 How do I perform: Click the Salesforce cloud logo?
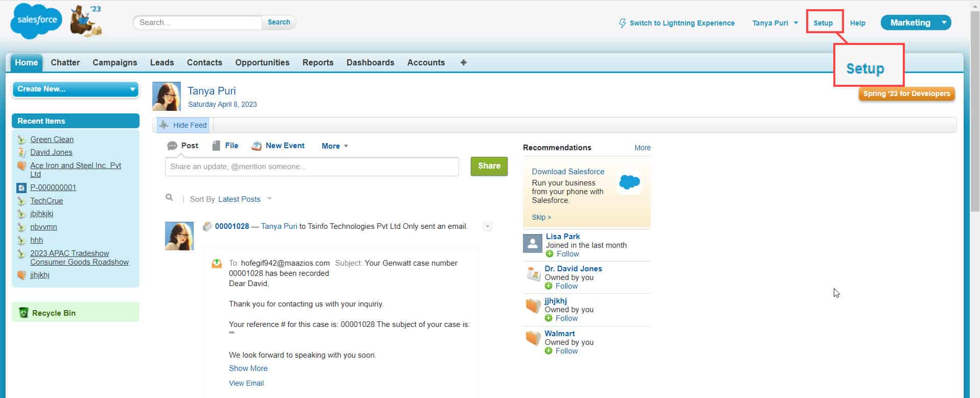[36, 21]
